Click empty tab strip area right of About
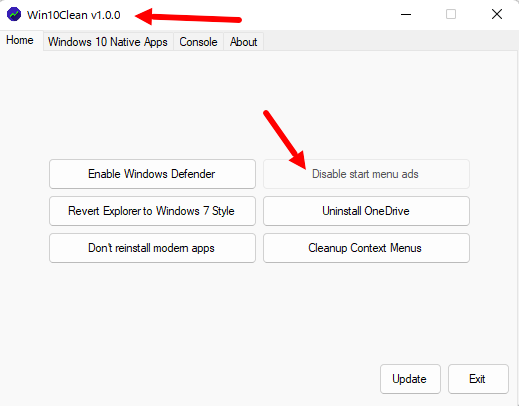This screenshot has width=519, height=406. (390, 42)
